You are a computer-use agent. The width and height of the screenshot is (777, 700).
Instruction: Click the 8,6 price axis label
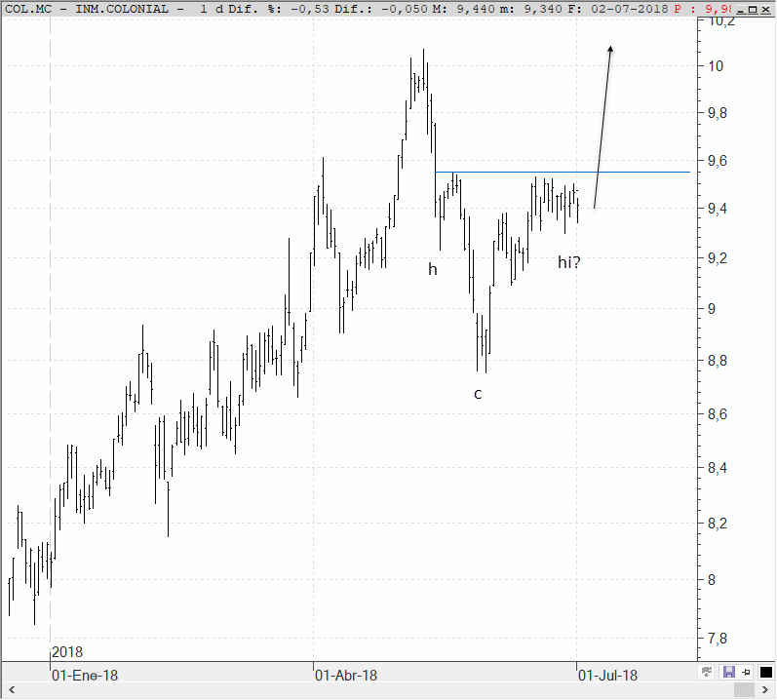[x=717, y=414]
